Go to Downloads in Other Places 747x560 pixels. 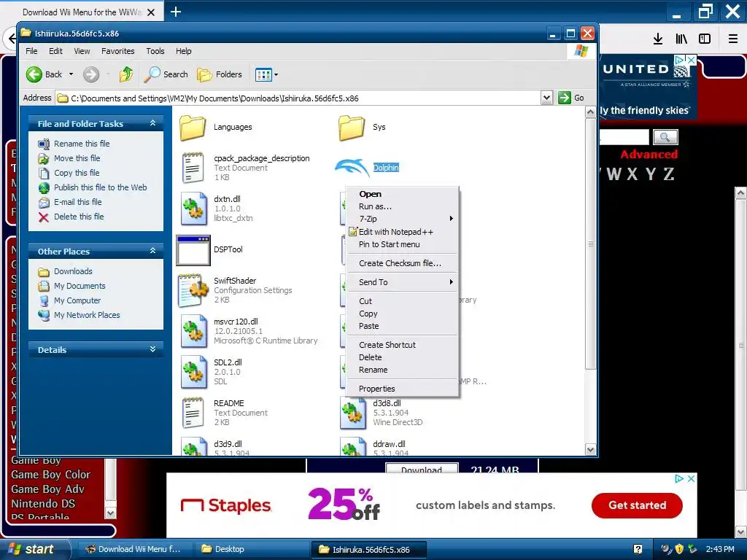tap(73, 271)
